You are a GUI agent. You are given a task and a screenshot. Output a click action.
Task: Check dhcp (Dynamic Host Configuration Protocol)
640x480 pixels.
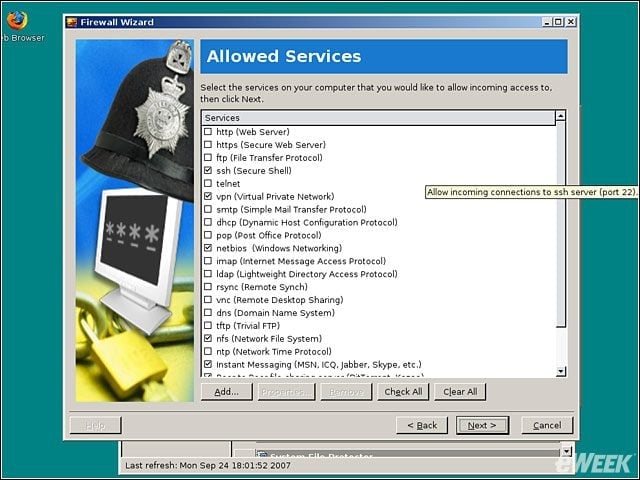(208, 222)
